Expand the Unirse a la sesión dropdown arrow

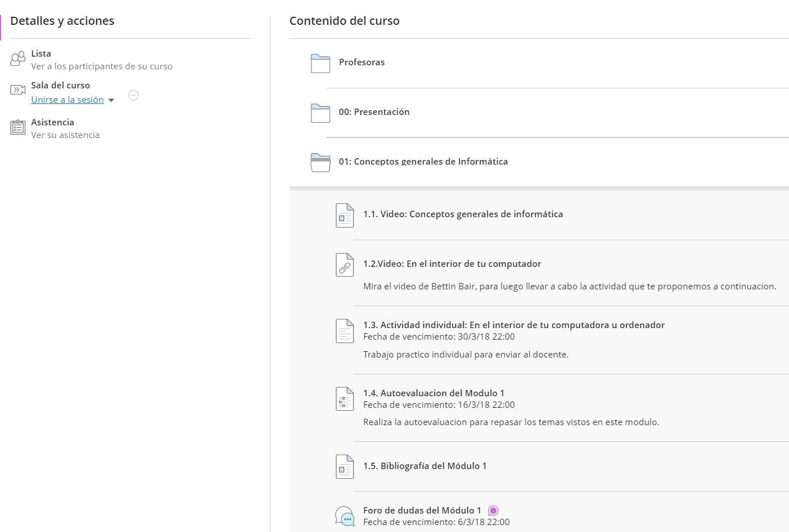tap(111, 101)
